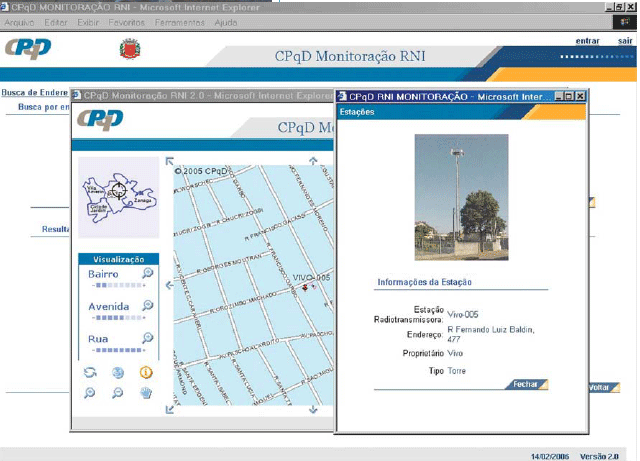Click the Visualização panel header
Screen dimensions: 640x461
(118, 259)
